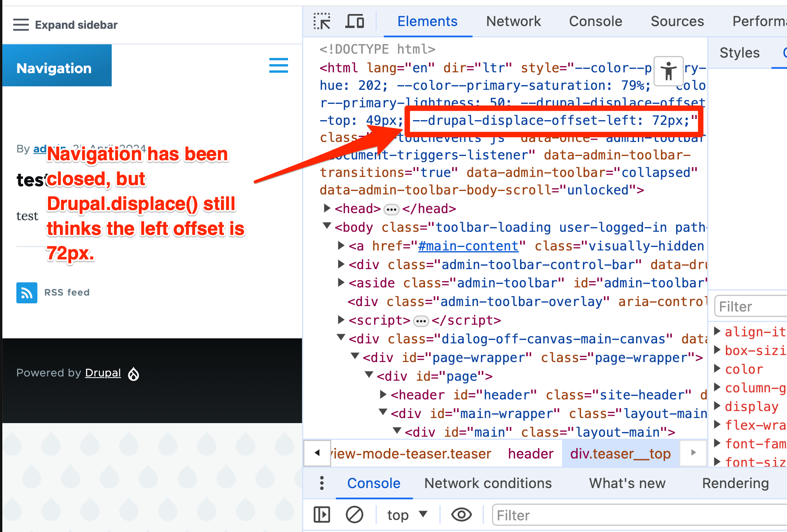Image resolution: width=787 pixels, height=532 pixels.
Task: Expand the admin-toolbar-control-bar div
Action: click(341, 264)
